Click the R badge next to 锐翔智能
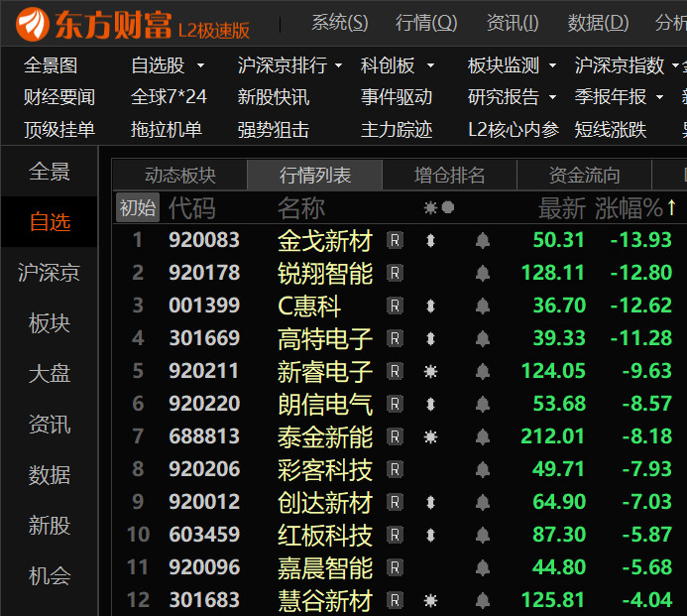 395,273
